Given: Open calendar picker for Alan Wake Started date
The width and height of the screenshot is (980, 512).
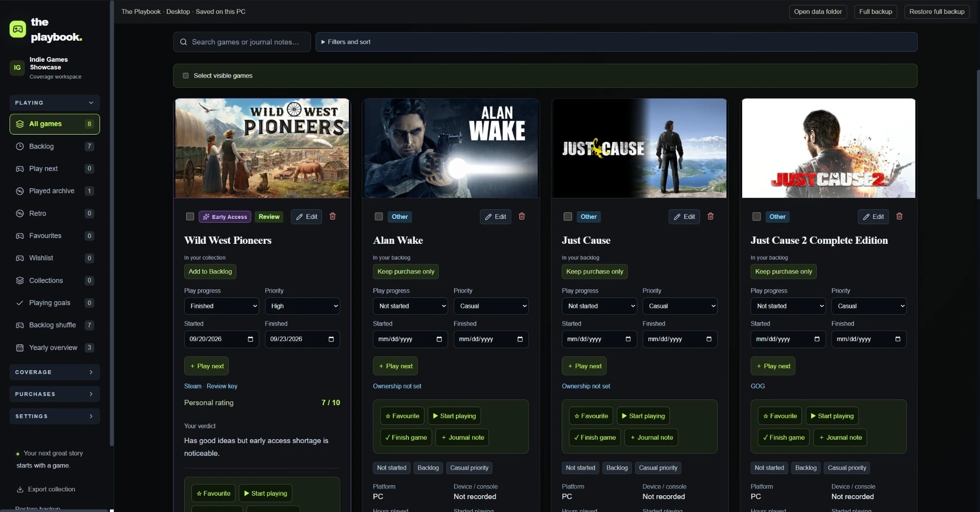Looking at the screenshot, I should point(439,339).
